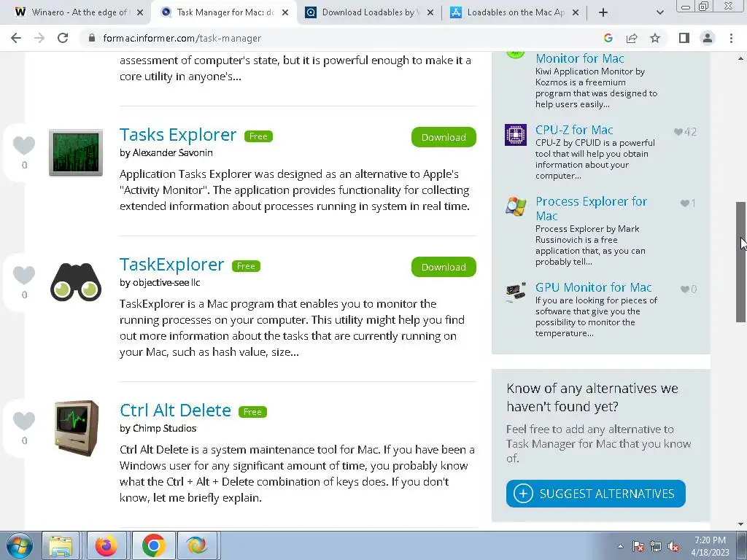
Task: Expand the tab search dropdown arrow
Action: [x=659, y=12]
